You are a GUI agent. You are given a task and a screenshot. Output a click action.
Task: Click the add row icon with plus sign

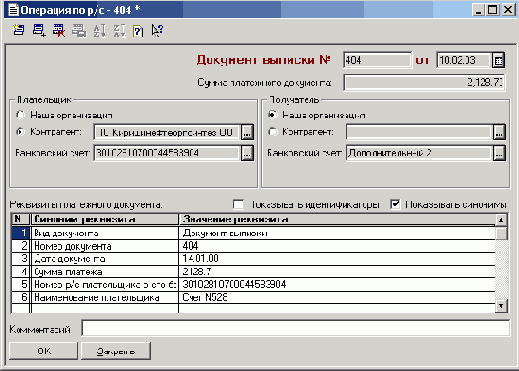(39, 30)
